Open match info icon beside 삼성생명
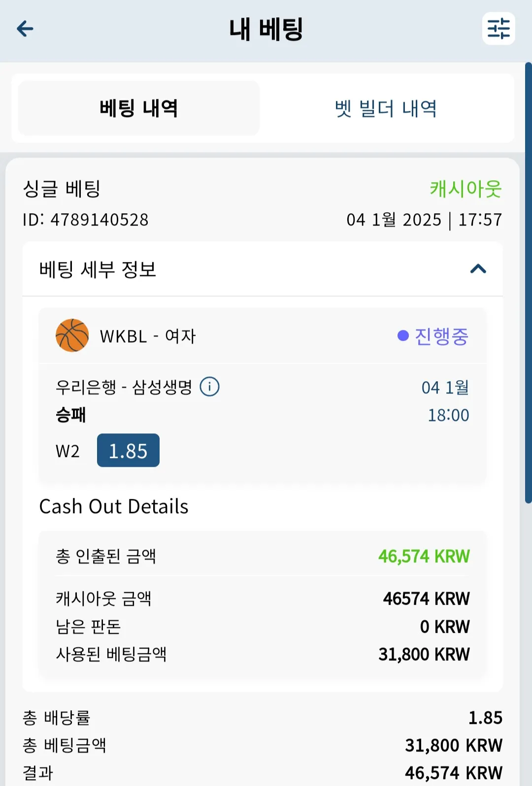The image size is (532, 786). [209, 387]
